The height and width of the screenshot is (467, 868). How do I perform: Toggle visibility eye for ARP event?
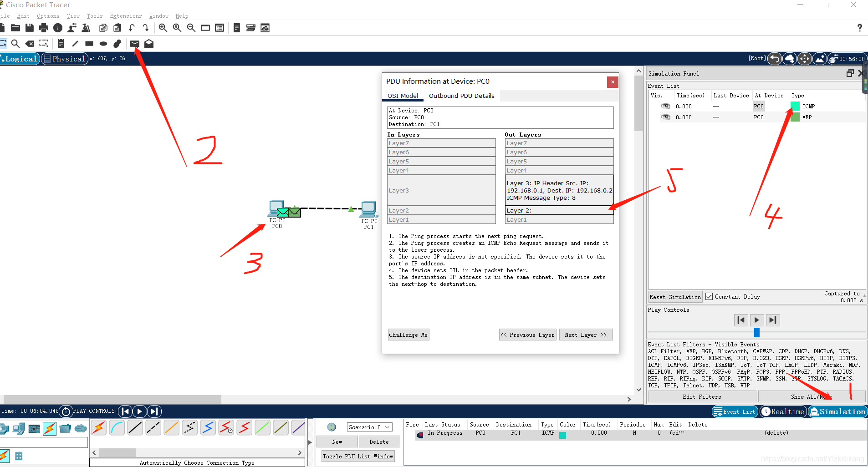pos(666,117)
